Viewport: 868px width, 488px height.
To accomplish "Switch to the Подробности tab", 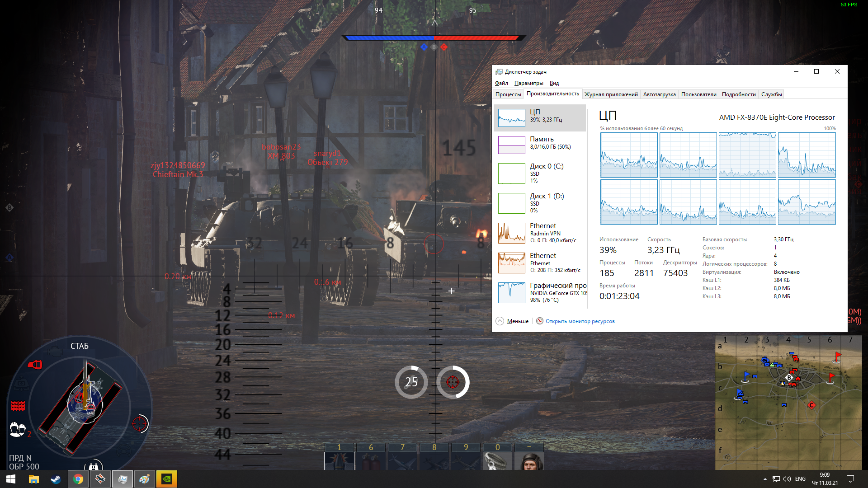I will 739,94.
